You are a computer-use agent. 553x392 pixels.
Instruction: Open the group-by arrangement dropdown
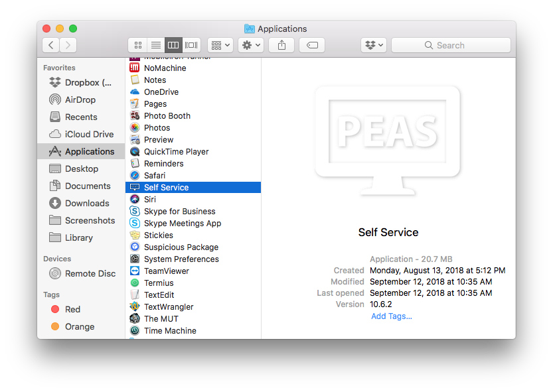point(220,45)
